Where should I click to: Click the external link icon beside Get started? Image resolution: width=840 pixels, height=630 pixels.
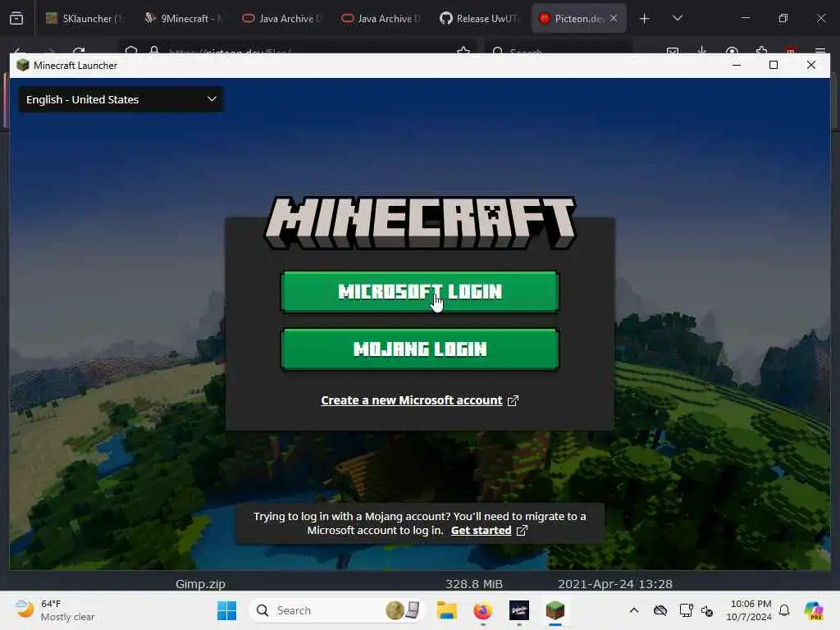522,531
